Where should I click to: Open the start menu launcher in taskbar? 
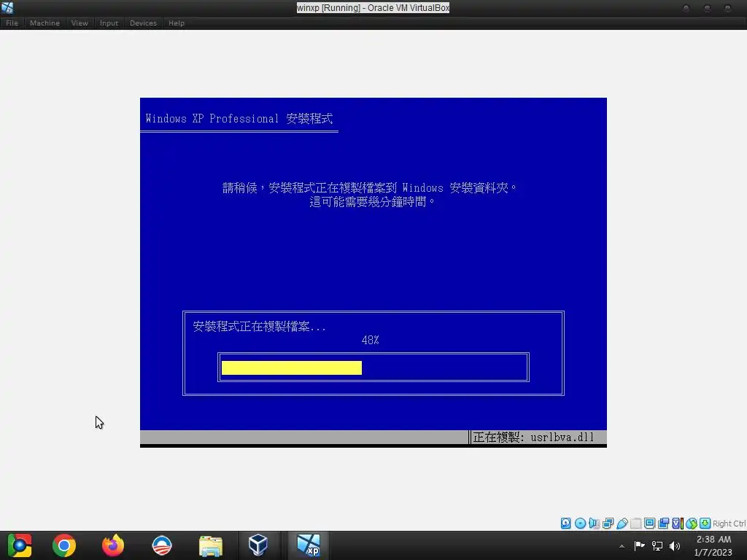[20, 545]
